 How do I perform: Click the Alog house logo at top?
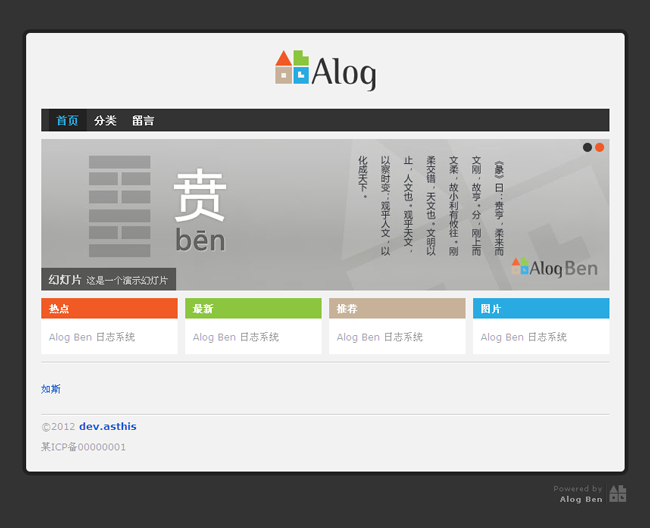click(325, 71)
